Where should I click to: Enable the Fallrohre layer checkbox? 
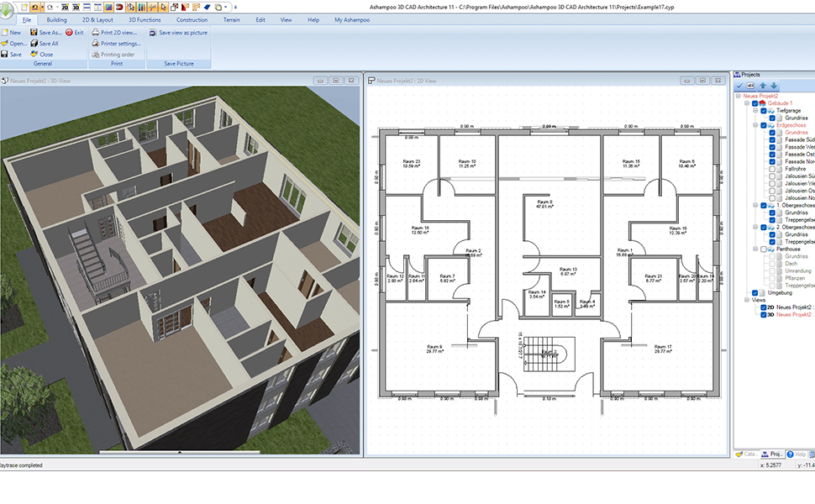coord(772,170)
